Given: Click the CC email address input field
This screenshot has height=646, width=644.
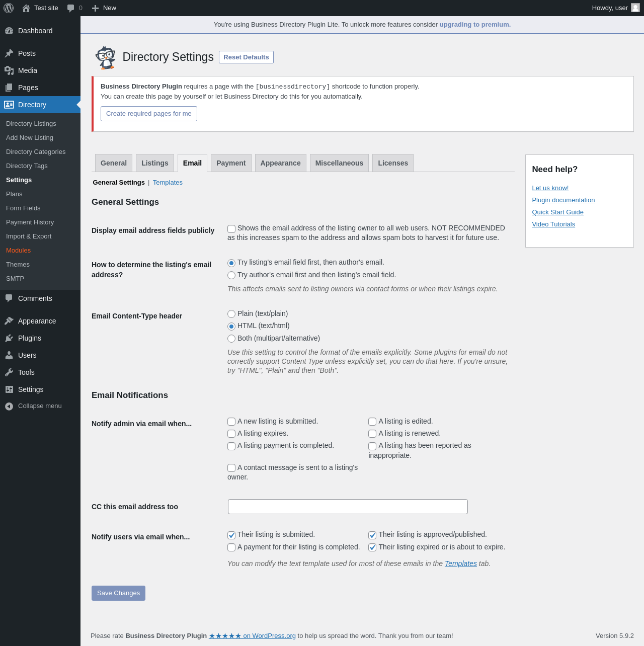Looking at the screenshot, I should pos(348,507).
